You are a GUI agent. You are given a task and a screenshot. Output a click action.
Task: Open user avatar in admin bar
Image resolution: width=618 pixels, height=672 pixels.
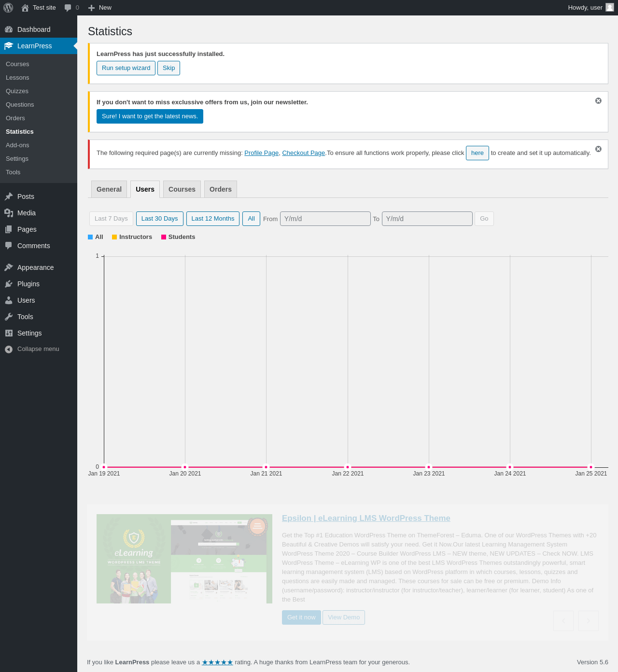point(610,7)
